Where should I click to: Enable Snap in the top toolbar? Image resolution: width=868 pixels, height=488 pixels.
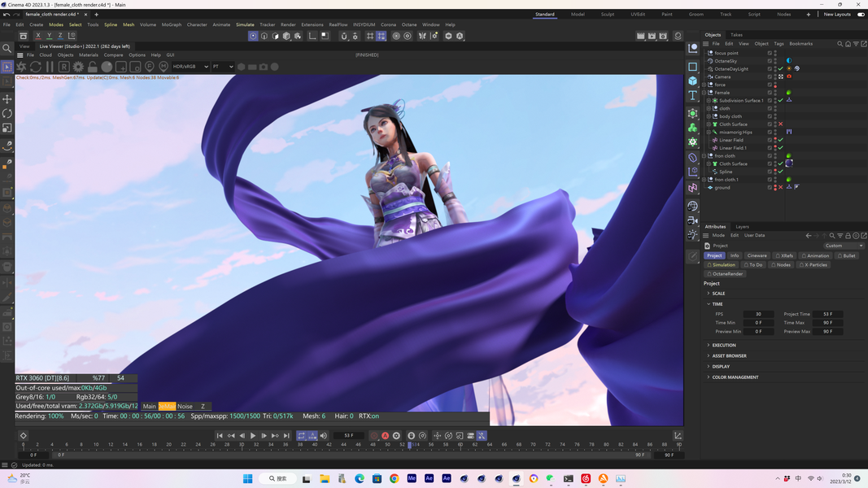tap(344, 36)
